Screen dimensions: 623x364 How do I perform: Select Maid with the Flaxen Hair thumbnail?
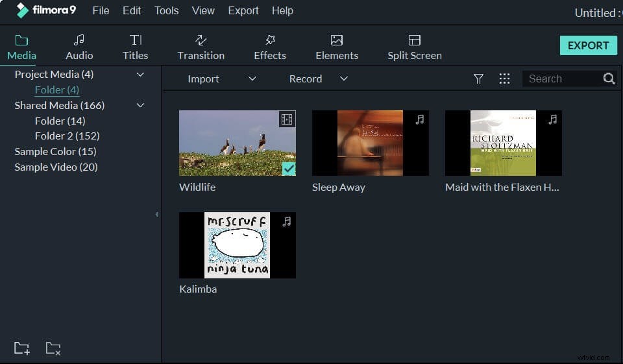(x=504, y=143)
